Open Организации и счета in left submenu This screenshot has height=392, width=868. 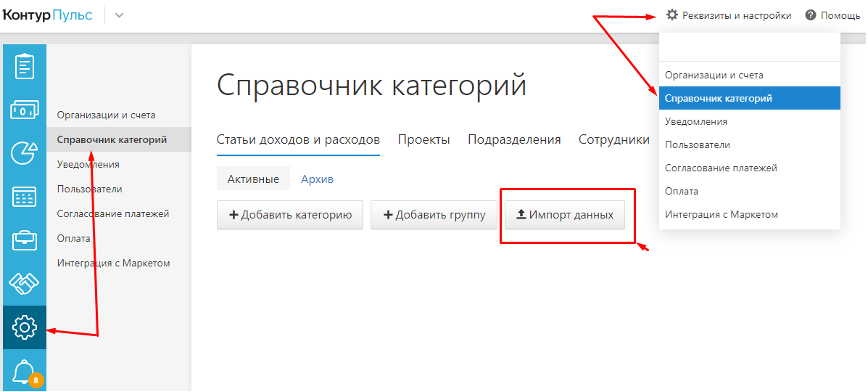point(106,115)
